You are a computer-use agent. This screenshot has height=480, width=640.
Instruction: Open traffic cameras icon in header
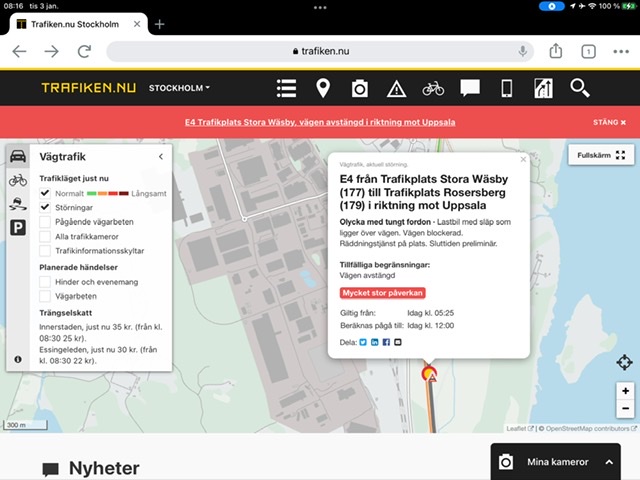coord(359,88)
